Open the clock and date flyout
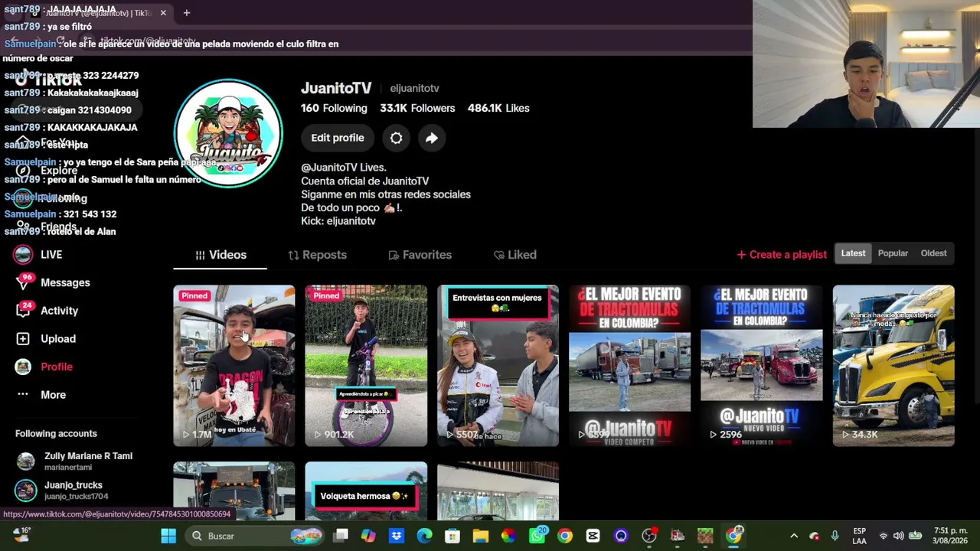The width and height of the screenshot is (980, 551). [949, 536]
